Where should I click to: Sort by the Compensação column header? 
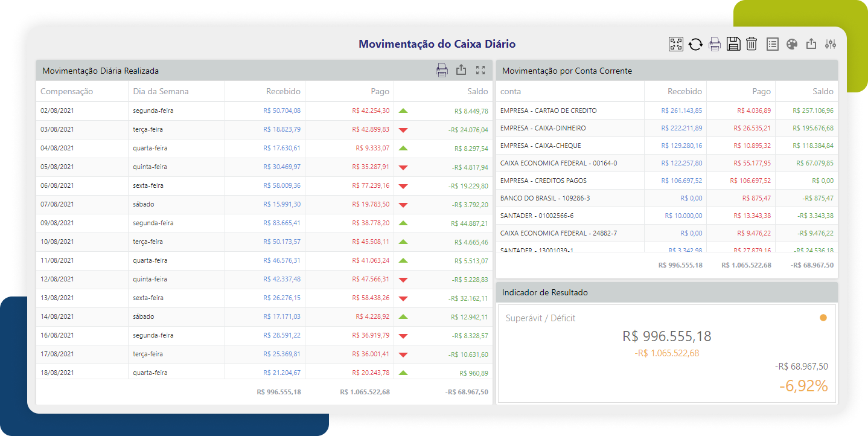(x=67, y=91)
